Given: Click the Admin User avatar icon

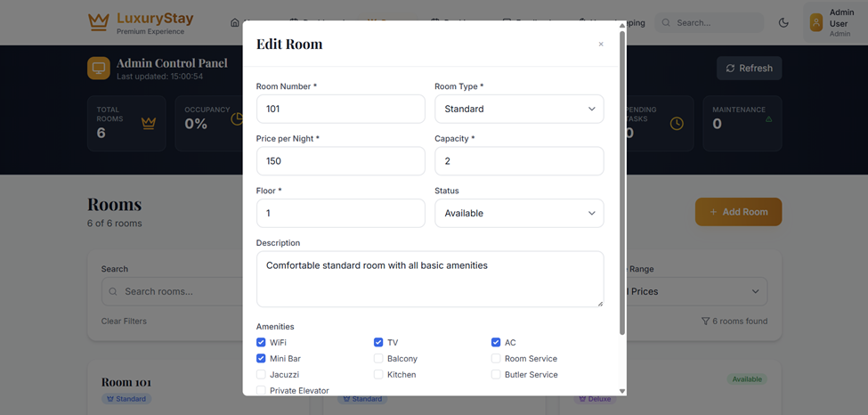Looking at the screenshot, I should [x=816, y=23].
